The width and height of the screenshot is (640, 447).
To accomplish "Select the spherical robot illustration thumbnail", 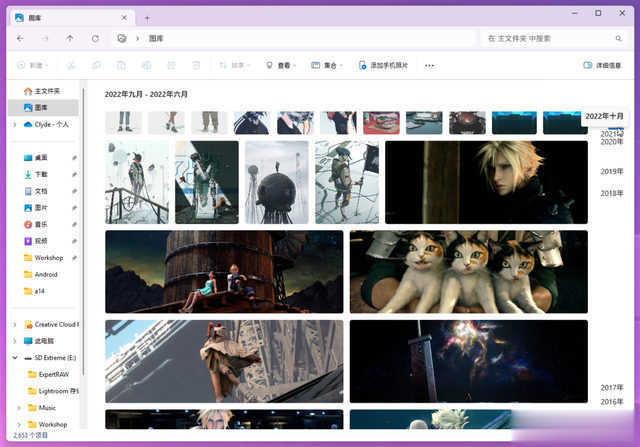I will click(x=277, y=182).
